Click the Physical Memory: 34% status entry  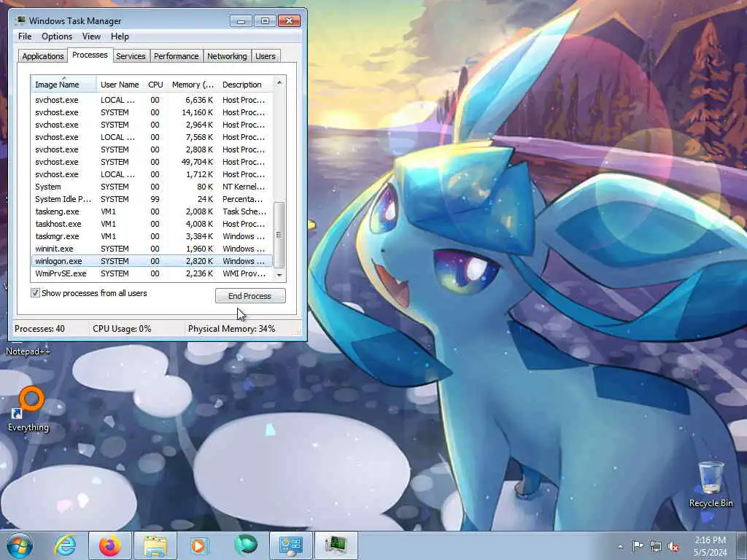pyautogui.click(x=231, y=329)
